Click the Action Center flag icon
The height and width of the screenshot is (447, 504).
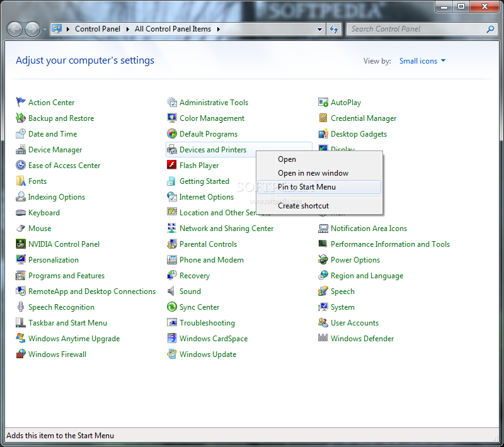pos(21,102)
